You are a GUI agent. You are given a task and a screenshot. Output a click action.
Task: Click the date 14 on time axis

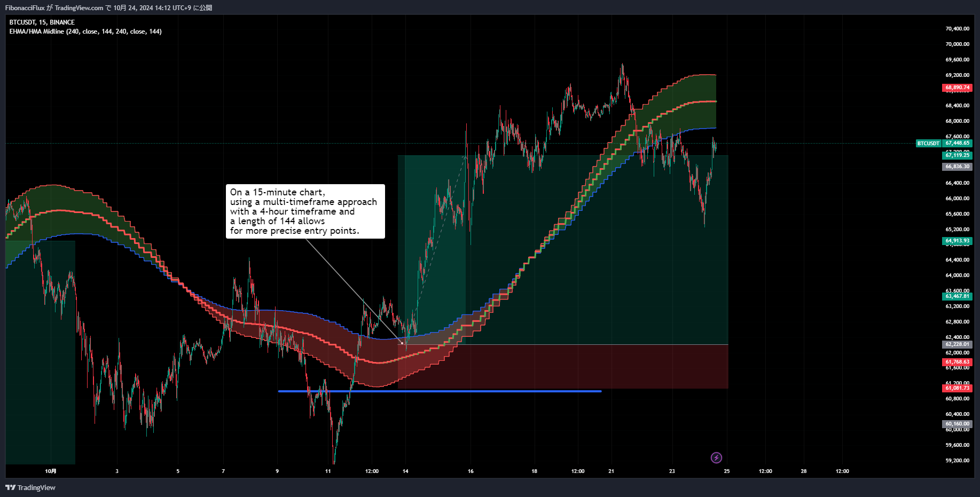click(405, 471)
